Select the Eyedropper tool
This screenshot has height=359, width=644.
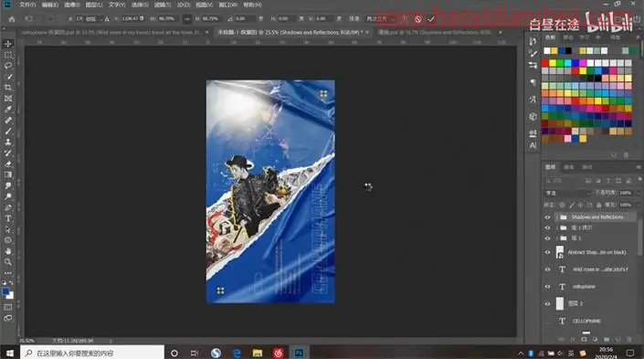tap(8, 110)
